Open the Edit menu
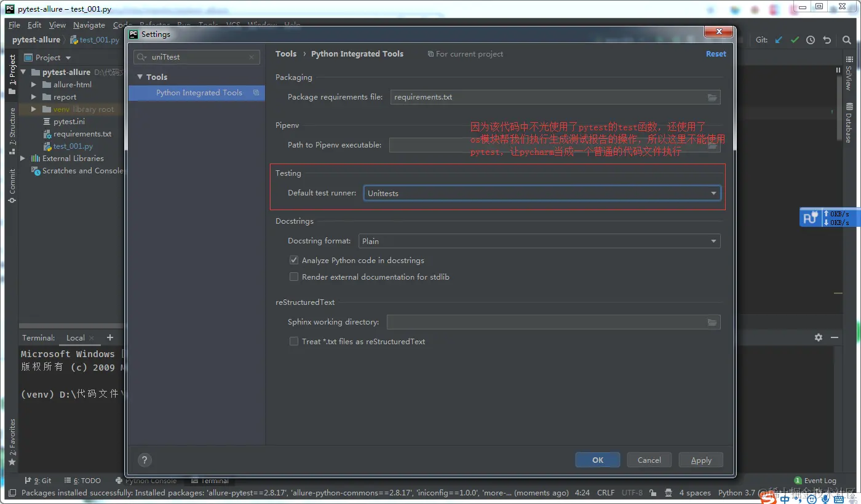This screenshot has width=861, height=504. (x=34, y=25)
